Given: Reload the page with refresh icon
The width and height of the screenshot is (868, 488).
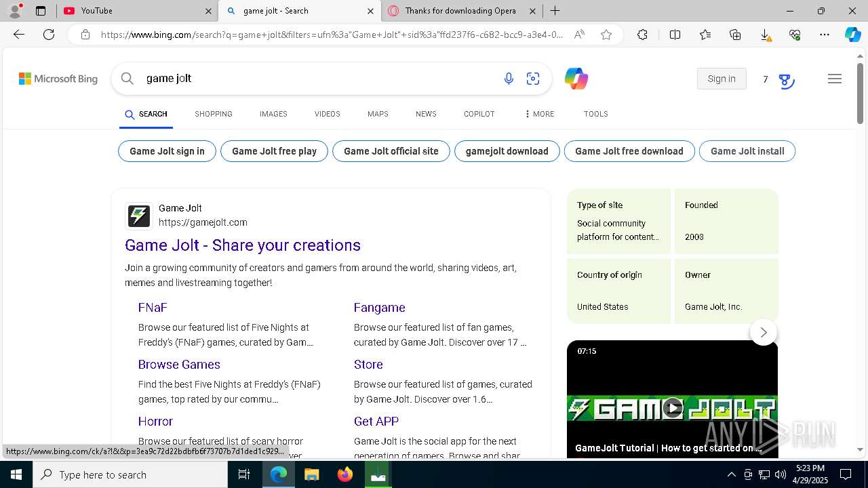Looking at the screenshot, I should 49,35.
